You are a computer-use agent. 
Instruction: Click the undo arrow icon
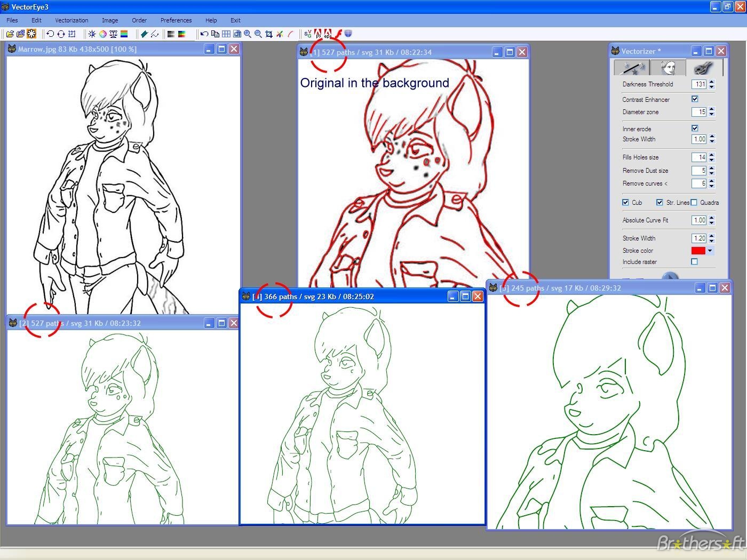click(x=204, y=34)
